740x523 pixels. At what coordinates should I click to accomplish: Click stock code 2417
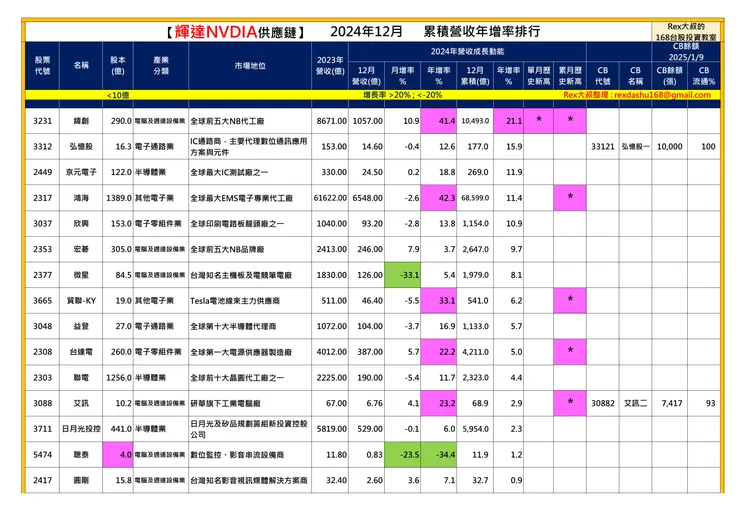coord(42,480)
